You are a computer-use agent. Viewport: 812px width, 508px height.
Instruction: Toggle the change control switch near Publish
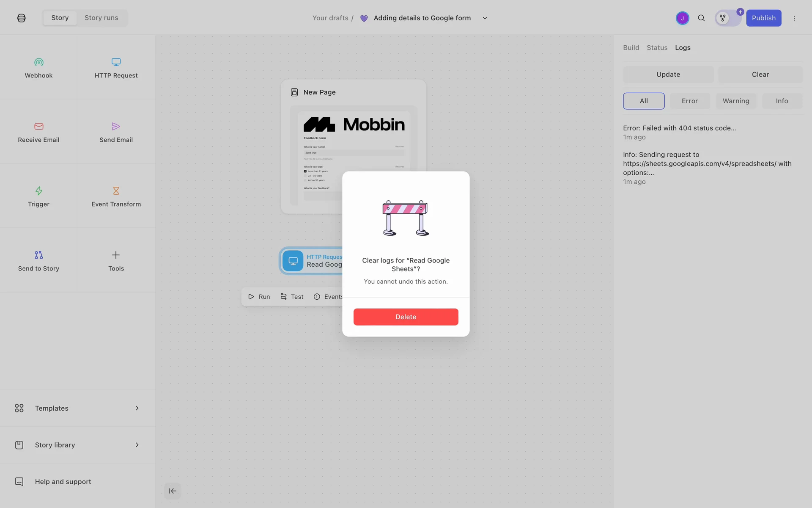point(728,18)
